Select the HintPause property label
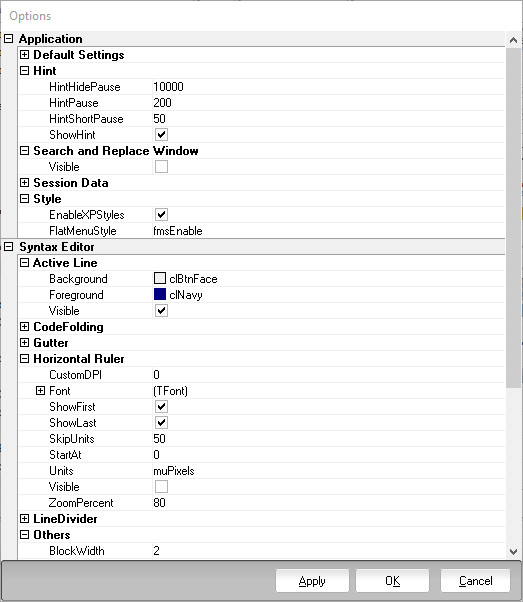The width and height of the screenshot is (523, 602). pyautogui.click(x=74, y=103)
